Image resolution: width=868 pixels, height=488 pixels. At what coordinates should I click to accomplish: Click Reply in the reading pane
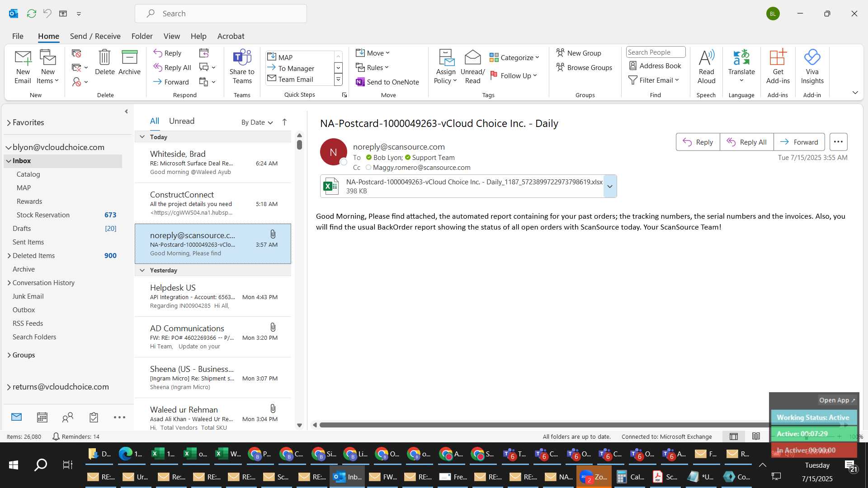698,142
